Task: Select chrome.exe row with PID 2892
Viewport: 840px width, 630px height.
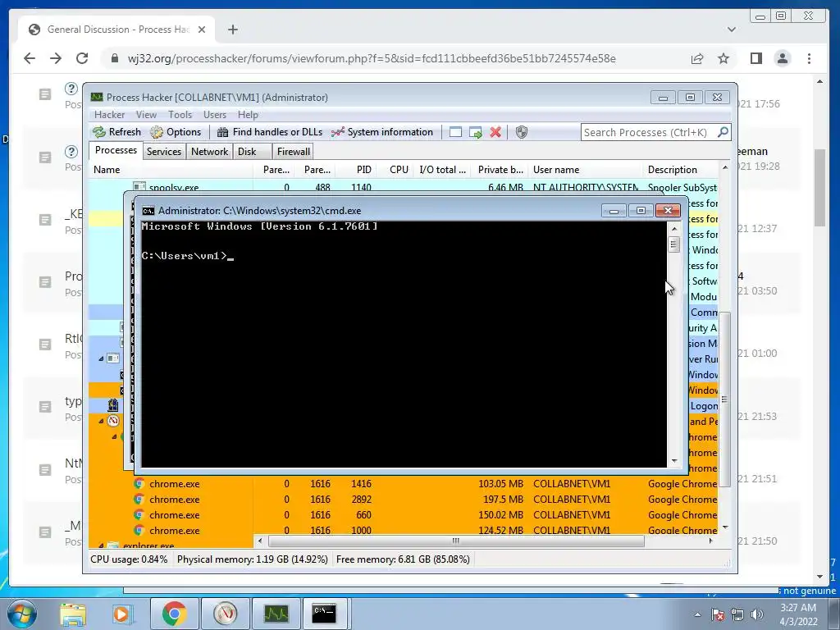Action: point(403,500)
